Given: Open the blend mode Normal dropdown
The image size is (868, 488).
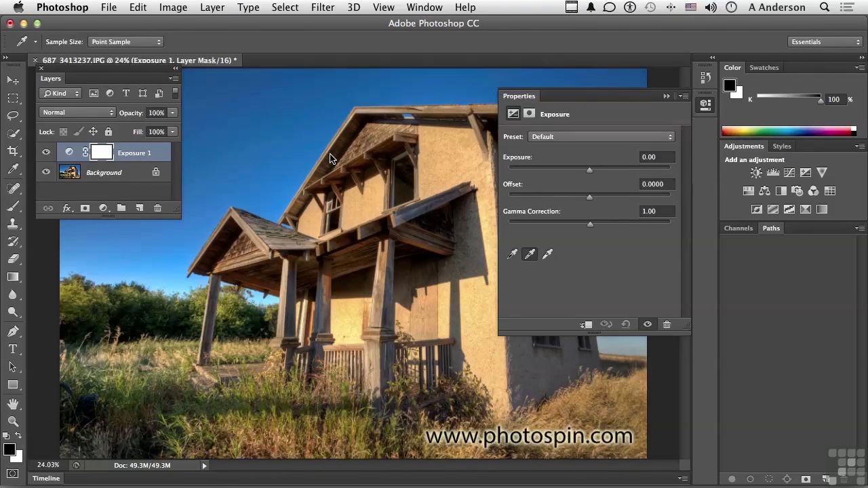Looking at the screenshot, I should point(77,113).
